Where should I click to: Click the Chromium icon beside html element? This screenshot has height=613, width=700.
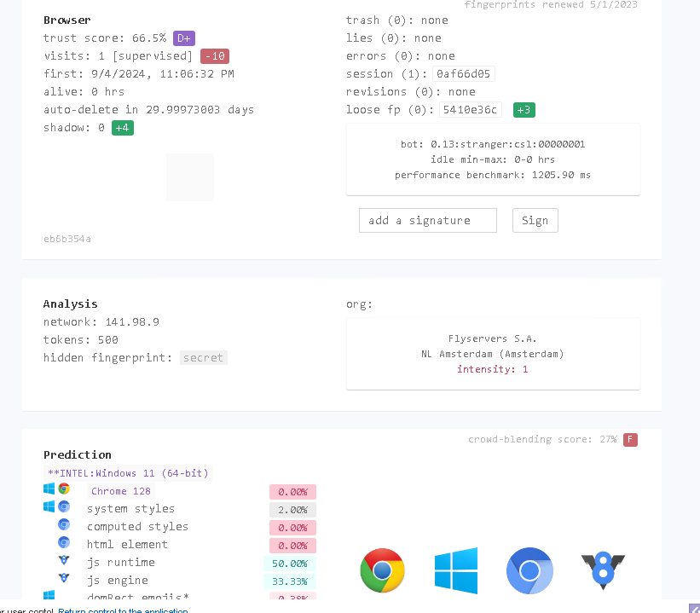point(64,543)
